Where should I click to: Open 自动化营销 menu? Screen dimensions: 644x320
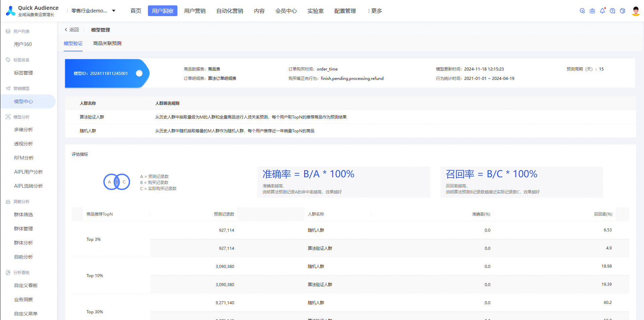(x=230, y=11)
